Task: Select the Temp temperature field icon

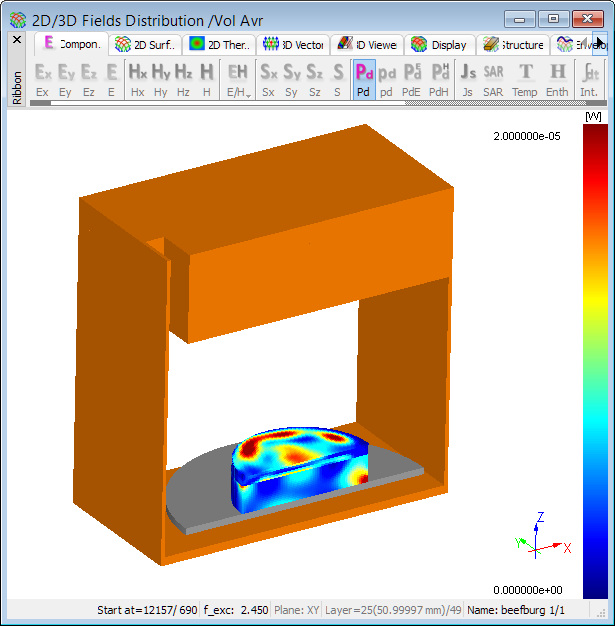Action: 525,78
